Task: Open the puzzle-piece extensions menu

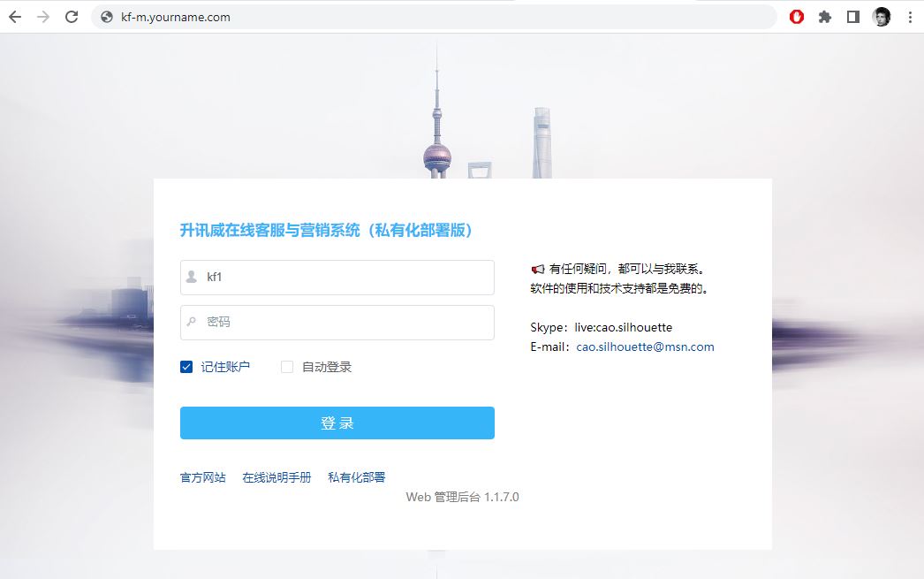Action: (x=825, y=17)
